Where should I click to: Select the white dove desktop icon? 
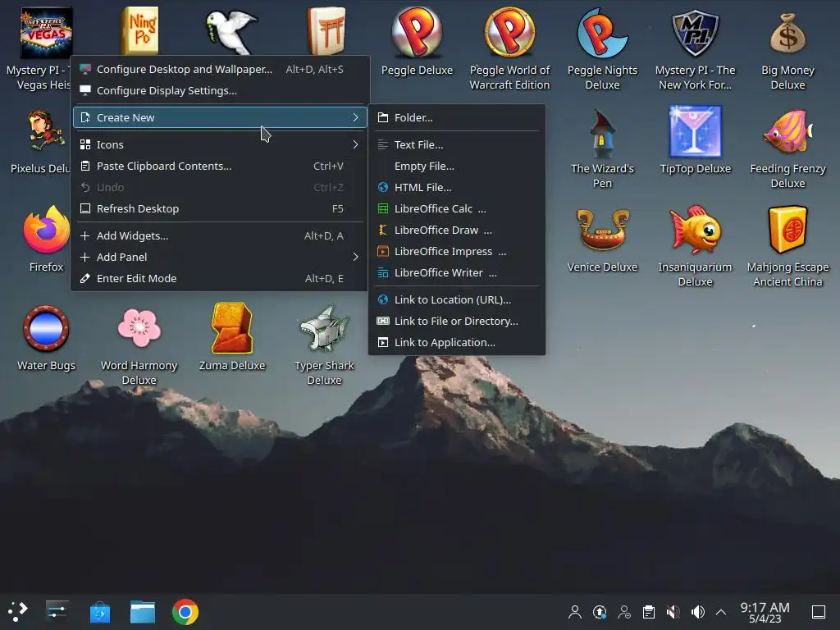231,33
